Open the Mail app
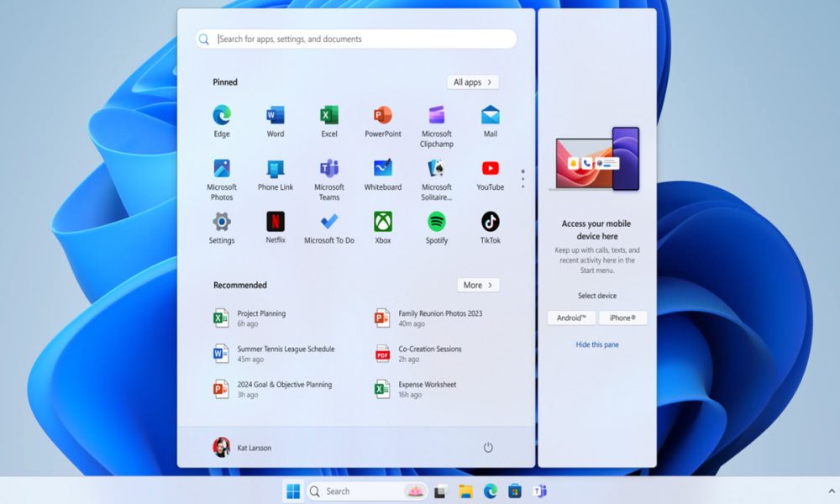 [x=491, y=122]
